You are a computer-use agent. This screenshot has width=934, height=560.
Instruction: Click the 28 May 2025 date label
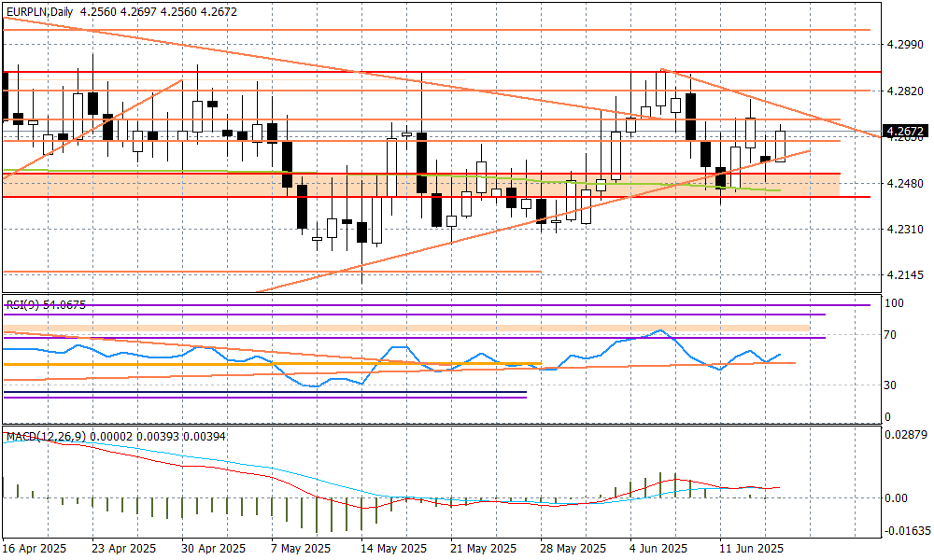point(573,548)
